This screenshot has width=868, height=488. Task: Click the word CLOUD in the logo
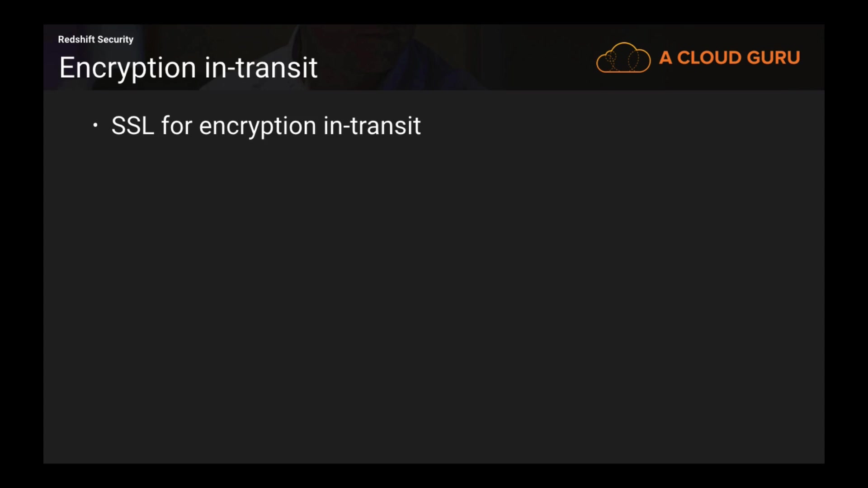[x=709, y=58]
